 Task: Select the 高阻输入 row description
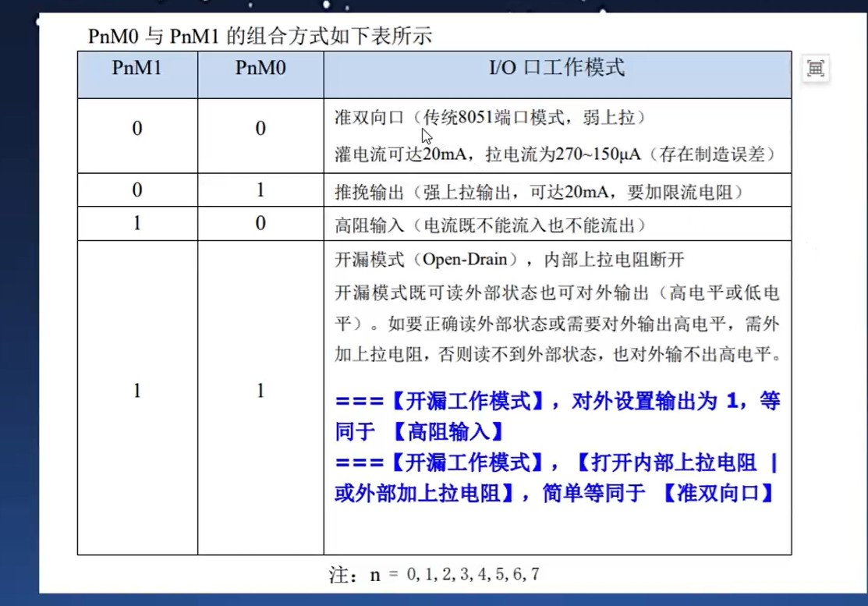[490, 225]
